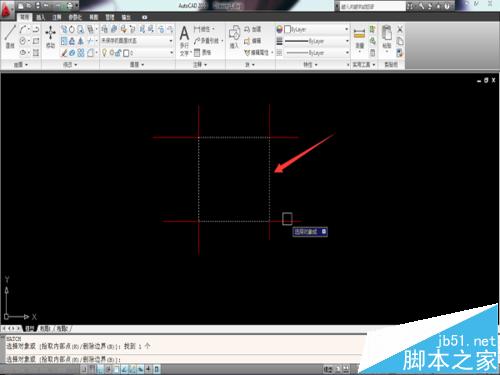The width and height of the screenshot is (500, 375).
Task: Expand the Layers (图层) panel
Action: point(137,64)
